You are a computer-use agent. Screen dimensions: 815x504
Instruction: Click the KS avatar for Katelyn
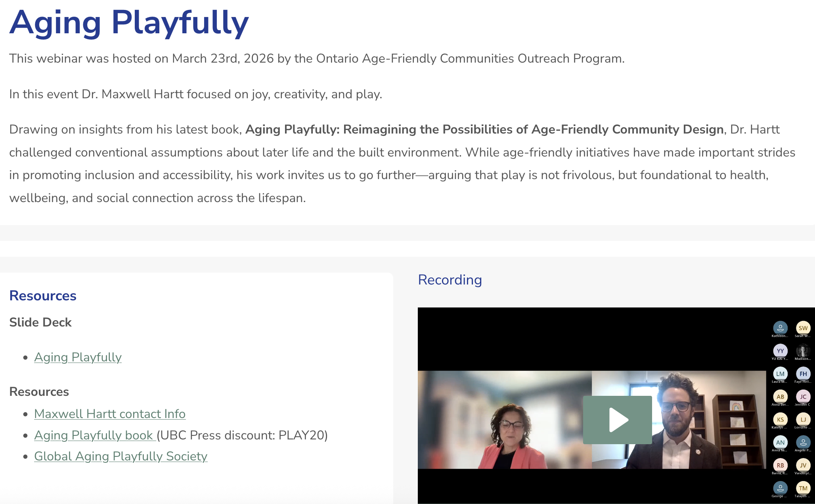click(x=780, y=420)
